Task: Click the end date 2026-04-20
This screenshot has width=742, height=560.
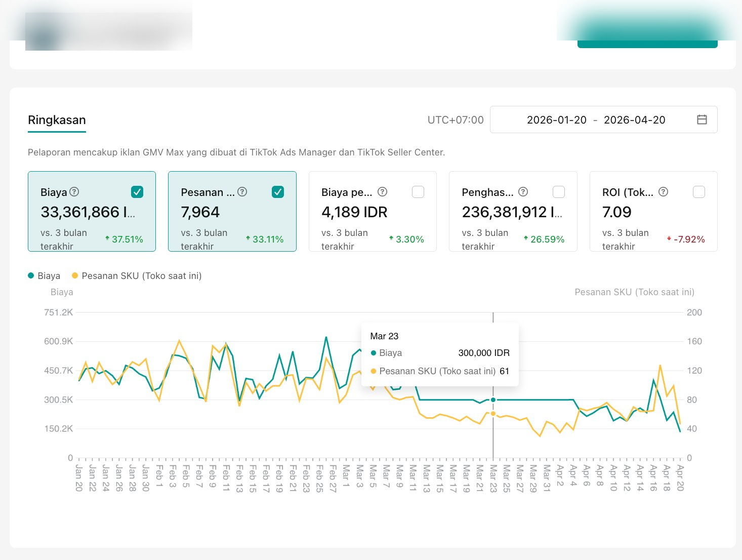Action: tap(635, 120)
